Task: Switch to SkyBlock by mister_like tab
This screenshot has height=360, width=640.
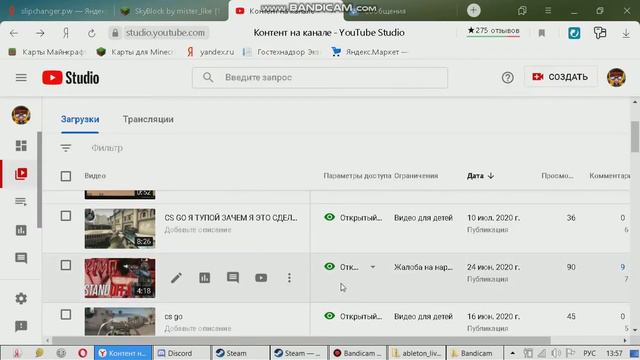Action: point(171,11)
